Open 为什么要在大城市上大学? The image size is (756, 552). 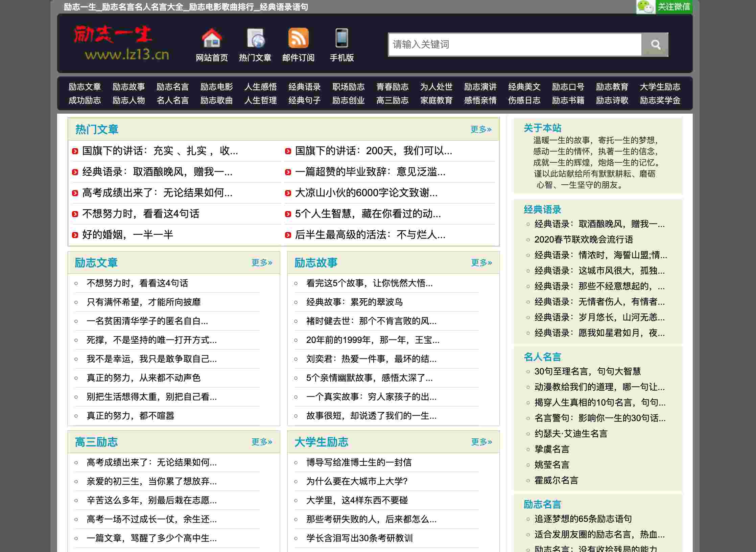tap(357, 481)
